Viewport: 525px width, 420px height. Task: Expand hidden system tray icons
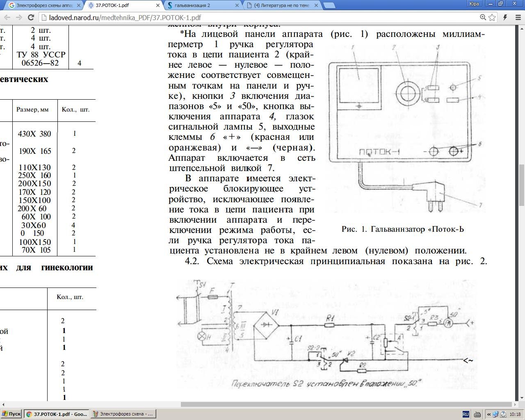[488, 414]
